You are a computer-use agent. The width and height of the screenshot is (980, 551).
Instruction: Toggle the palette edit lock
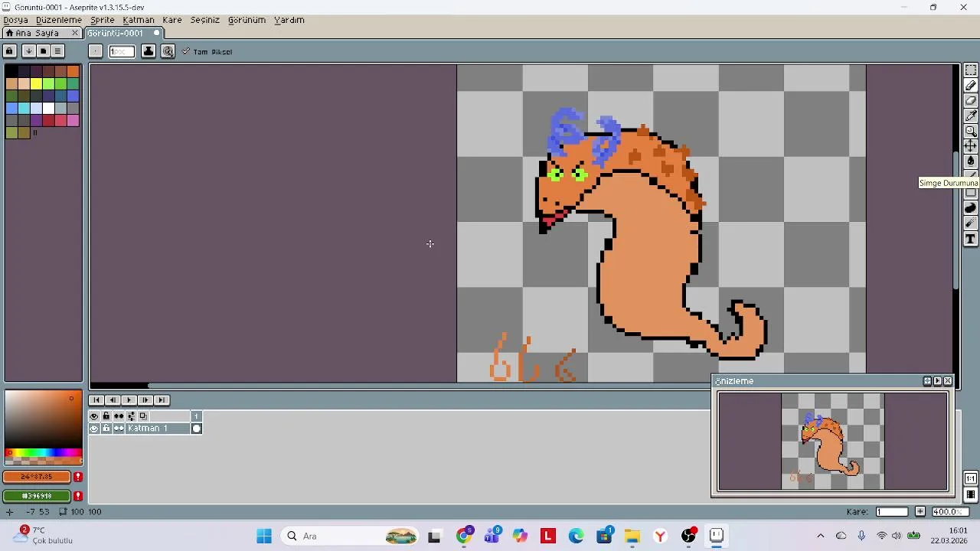click(x=10, y=51)
